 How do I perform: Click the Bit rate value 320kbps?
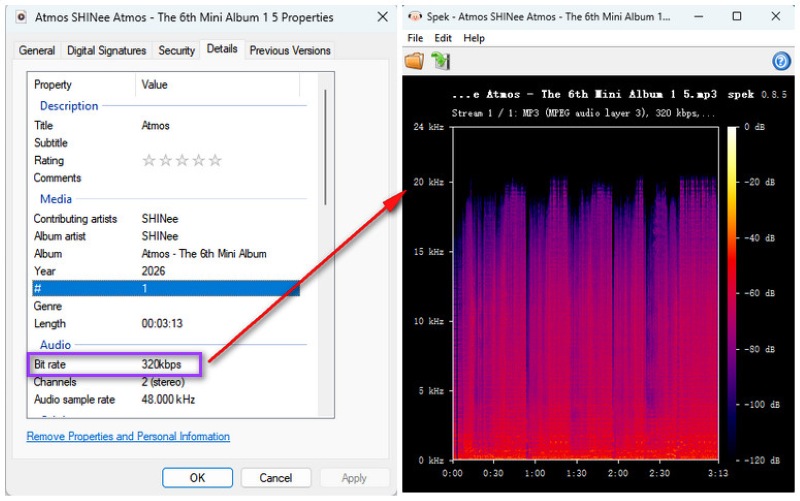tap(161, 364)
